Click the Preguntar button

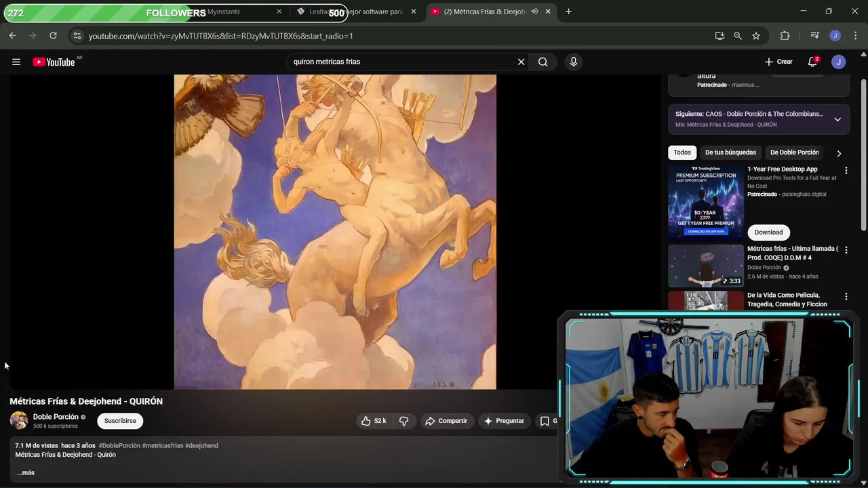[503, 421]
